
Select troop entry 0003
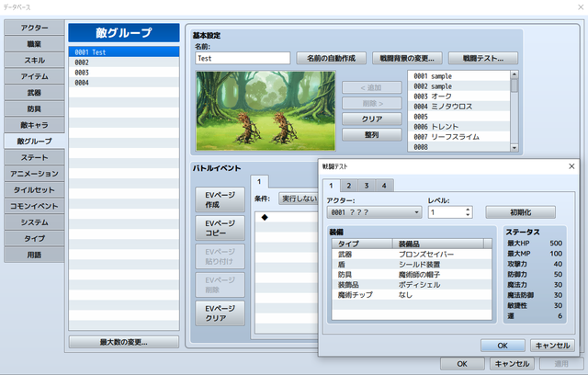124,73
